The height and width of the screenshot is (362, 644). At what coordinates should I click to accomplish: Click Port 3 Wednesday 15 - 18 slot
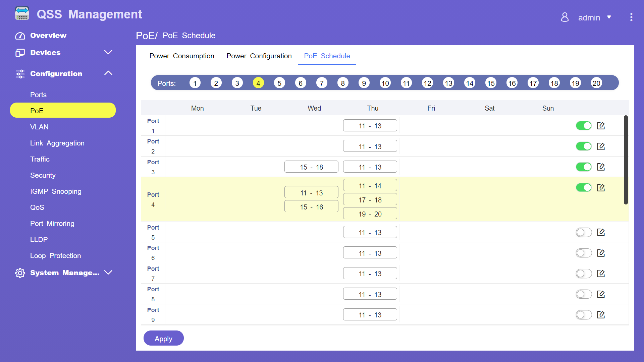(311, 167)
